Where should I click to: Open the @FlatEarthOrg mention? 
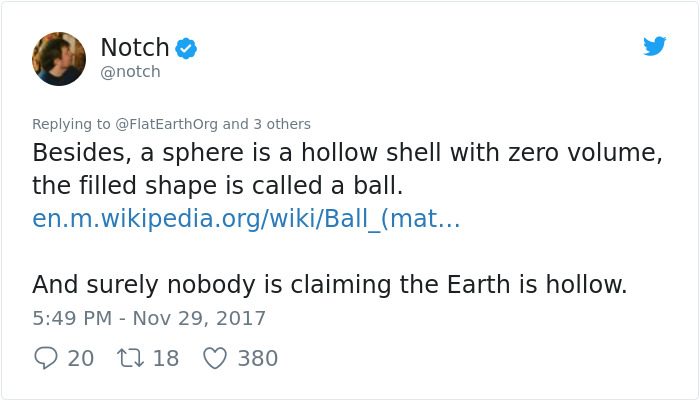[167, 124]
